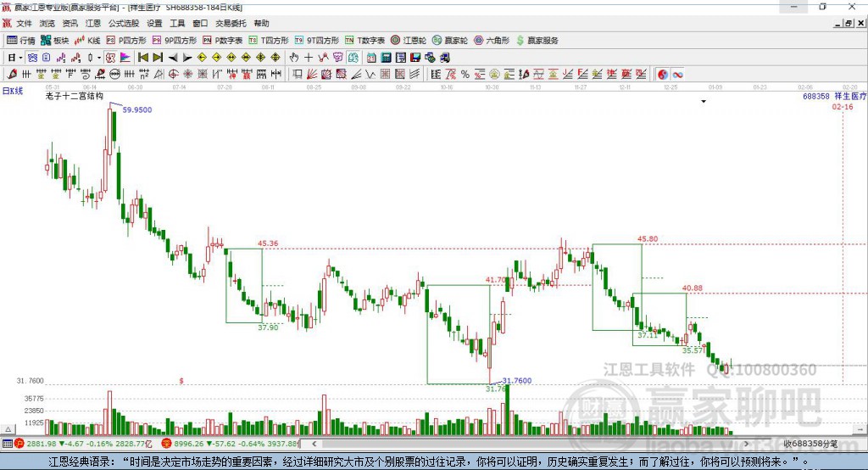Jump to the first bar button
Screen dimensions: 868x470
[x=143, y=58]
